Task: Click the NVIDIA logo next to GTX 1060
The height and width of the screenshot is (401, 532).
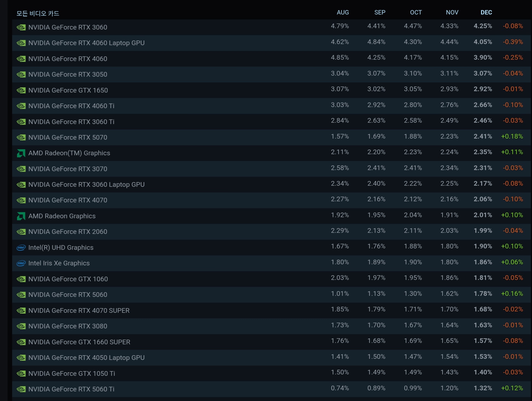Action: [21, 279]
